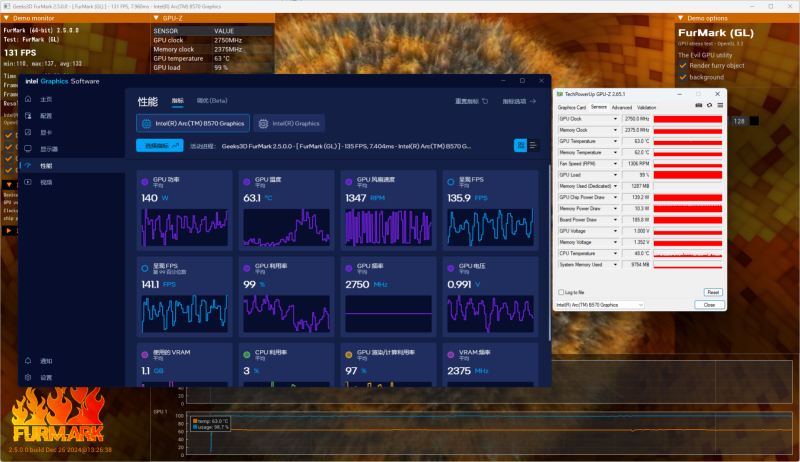
Task: Select the 显示器 display sidebar icon
Action: pyautogui.click(x=29, y=149)
